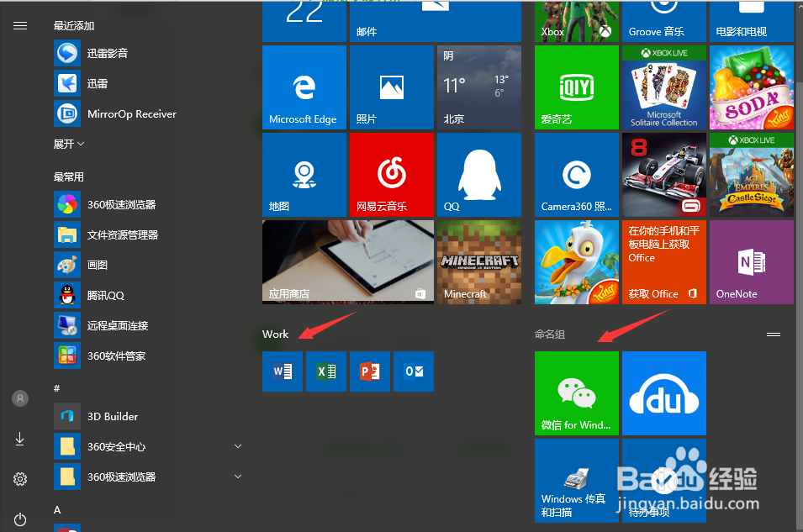Click the Power button icon
The height and width of the screenshot is (532, 803).
point(20,519)
